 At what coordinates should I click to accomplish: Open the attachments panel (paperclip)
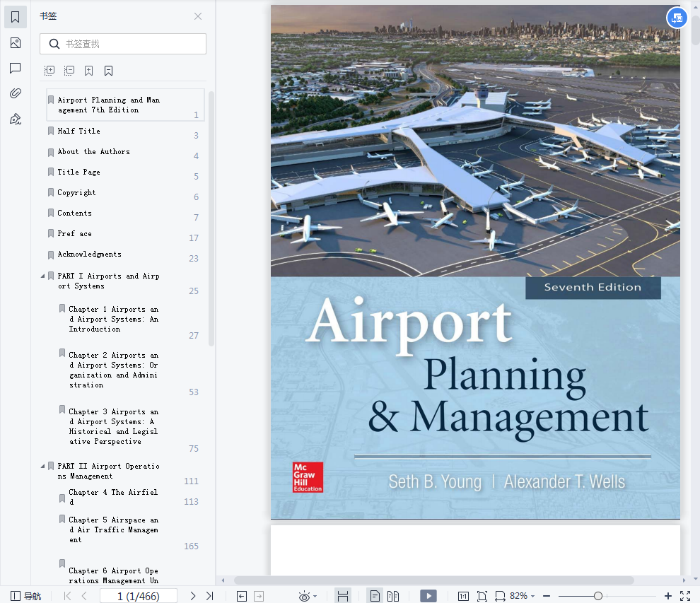(15, 93)
